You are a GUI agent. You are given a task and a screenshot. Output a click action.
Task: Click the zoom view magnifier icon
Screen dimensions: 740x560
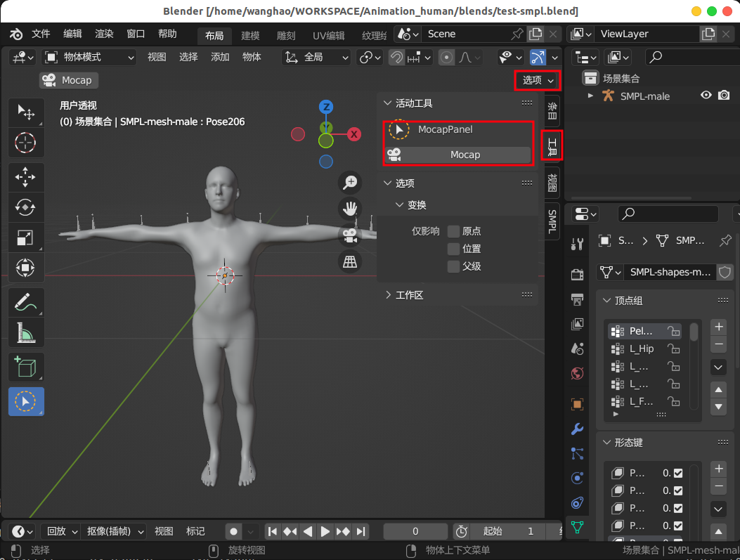350,182
